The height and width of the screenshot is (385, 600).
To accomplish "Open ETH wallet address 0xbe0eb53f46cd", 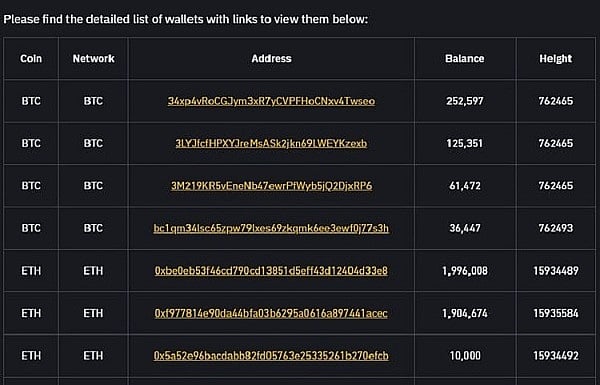I will pos(271,271).
